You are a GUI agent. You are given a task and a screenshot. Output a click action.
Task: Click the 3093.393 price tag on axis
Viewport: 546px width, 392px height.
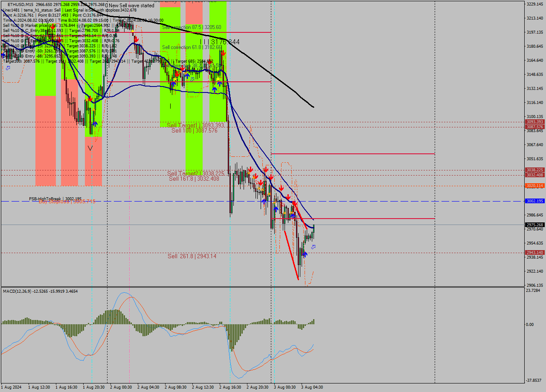[x=534, y=122]
